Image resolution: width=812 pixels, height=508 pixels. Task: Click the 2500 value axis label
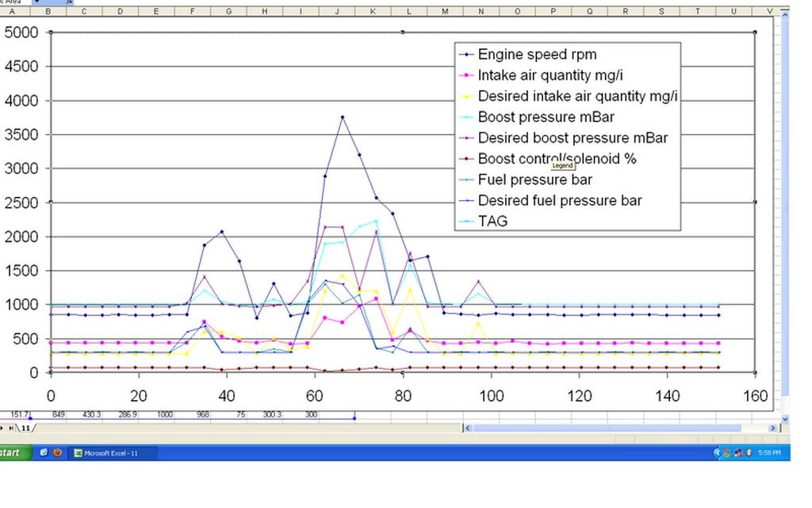pos(21,202)
